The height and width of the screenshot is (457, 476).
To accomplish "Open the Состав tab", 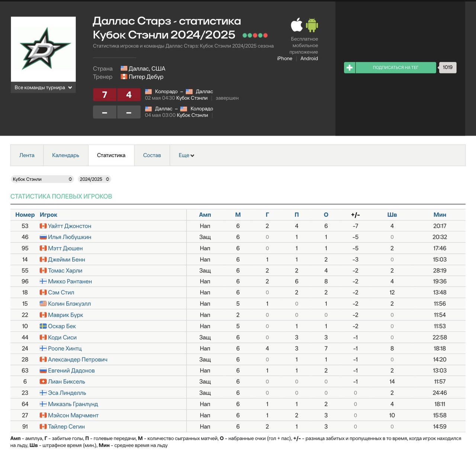I will click(x=152, y=155).
